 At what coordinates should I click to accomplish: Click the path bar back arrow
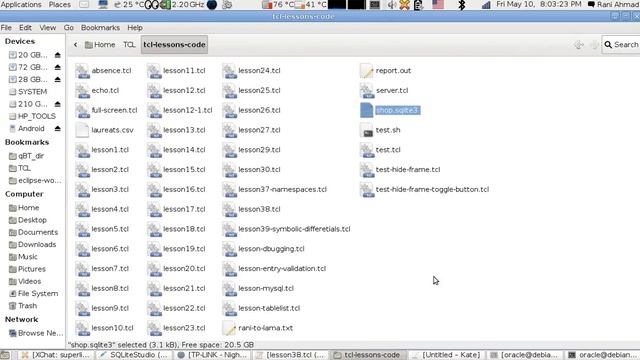coord(76,45)
